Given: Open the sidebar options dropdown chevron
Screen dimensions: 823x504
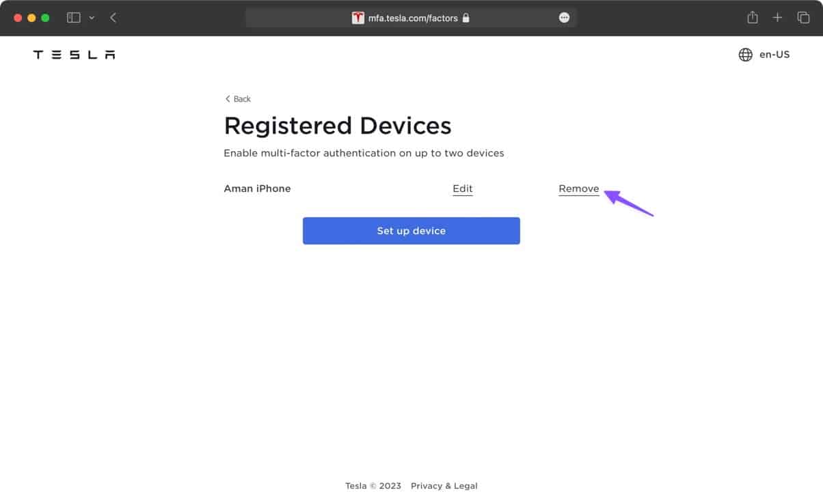Looking at the screenshot, I should [x=92, y=18].
